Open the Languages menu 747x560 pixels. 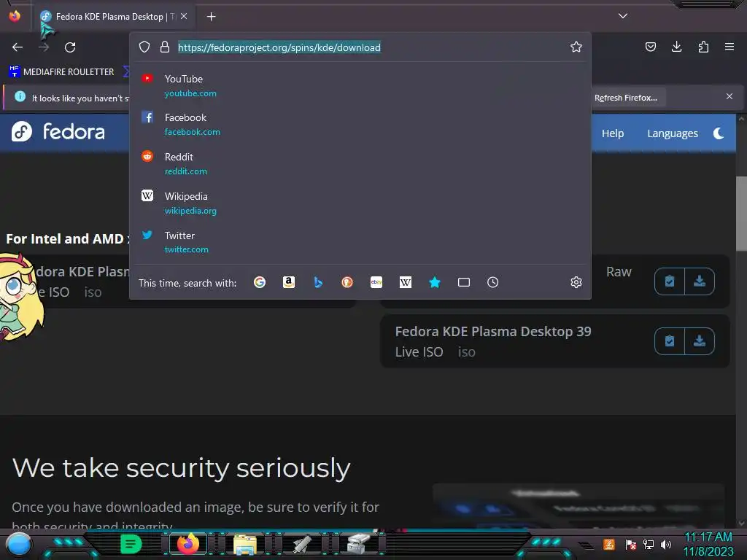click(x=672, y=133)
